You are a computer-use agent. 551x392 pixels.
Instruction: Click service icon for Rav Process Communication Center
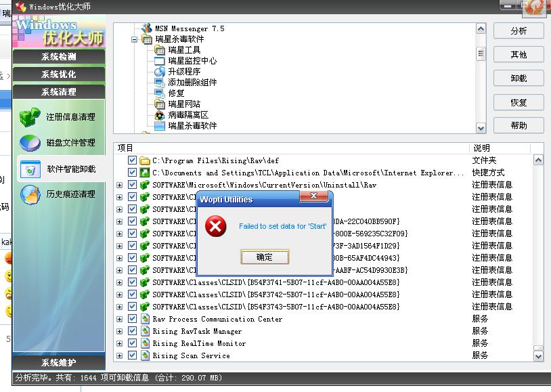(145, 319)
